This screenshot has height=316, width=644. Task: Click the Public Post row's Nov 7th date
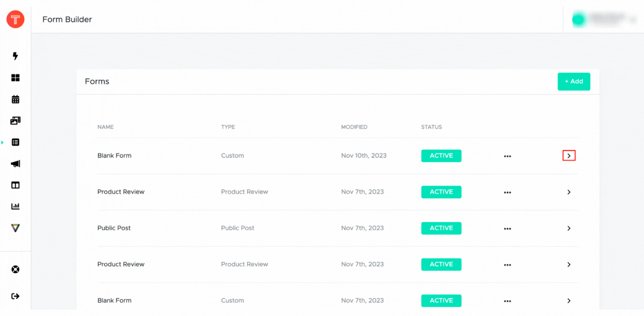click(x=362, y=228)
